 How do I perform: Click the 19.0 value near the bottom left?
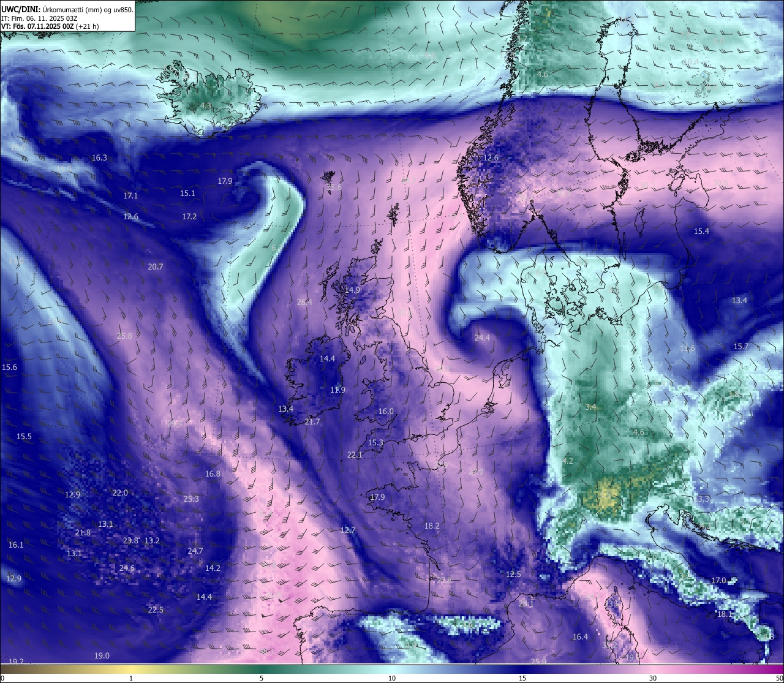tap(102, 655)
